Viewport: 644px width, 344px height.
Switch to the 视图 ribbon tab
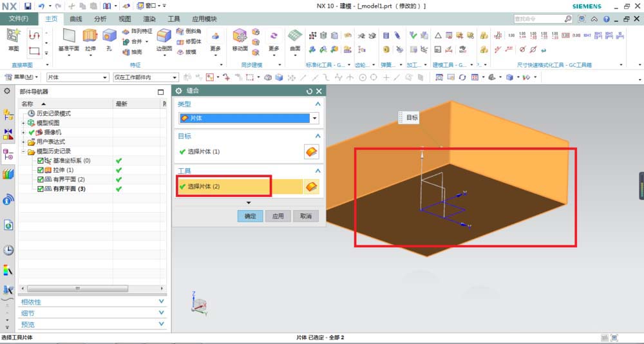point(125,19)
